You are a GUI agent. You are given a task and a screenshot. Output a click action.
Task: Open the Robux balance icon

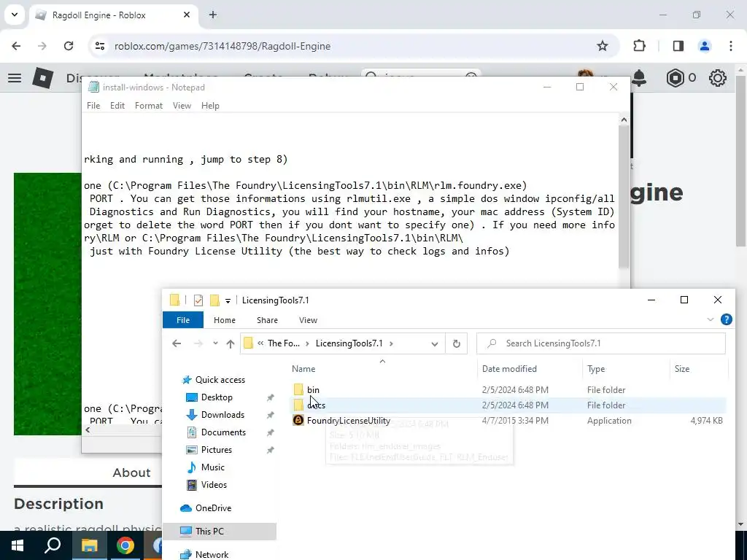tap(675, 77)
